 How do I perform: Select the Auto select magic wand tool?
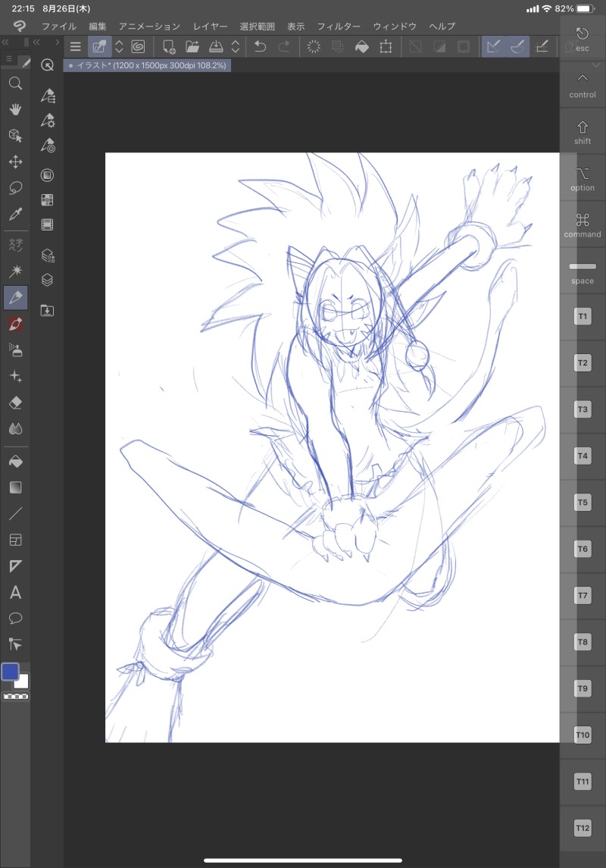[15, 271]
